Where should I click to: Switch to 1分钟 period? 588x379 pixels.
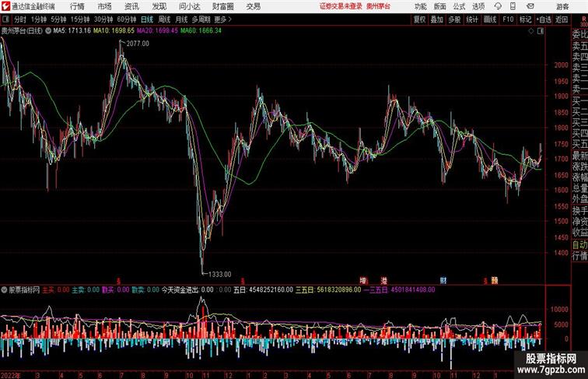coord(39,19)
